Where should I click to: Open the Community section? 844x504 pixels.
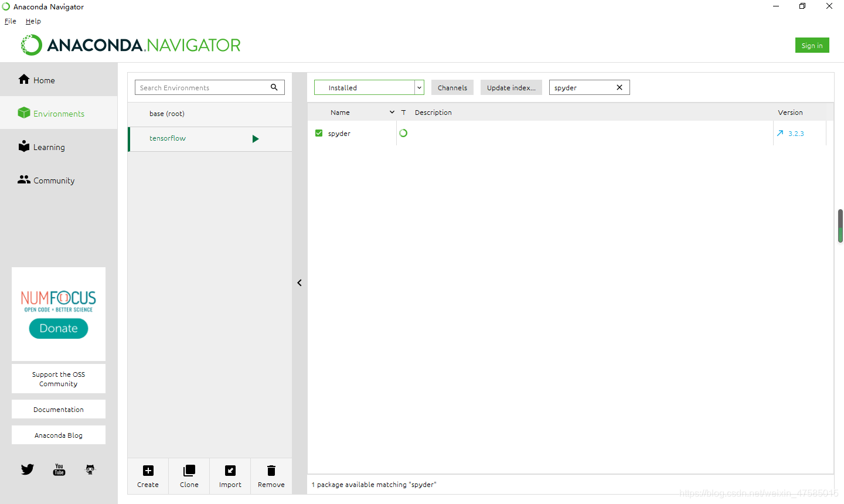59,180
